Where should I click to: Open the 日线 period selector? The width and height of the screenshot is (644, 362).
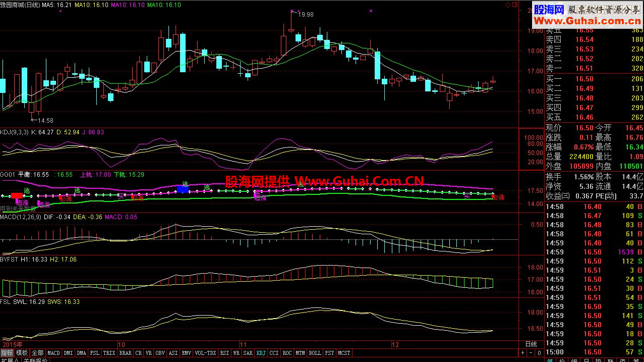tap(531, 344)
